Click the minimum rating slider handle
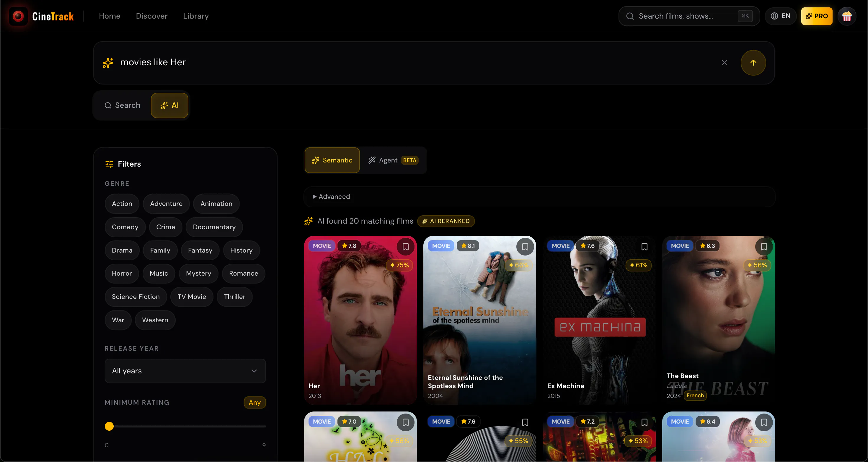The width and height of the screenshot is (868, 462). click(x=109, y=426)
